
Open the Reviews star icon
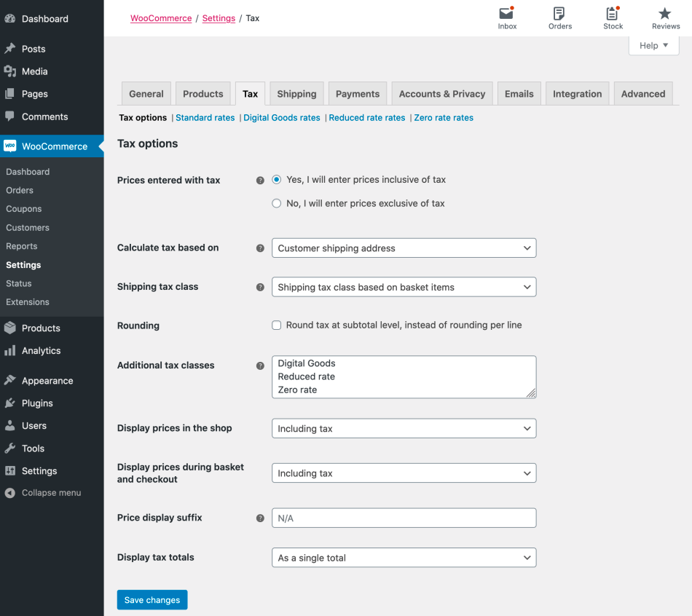click(x=664, y=13)
